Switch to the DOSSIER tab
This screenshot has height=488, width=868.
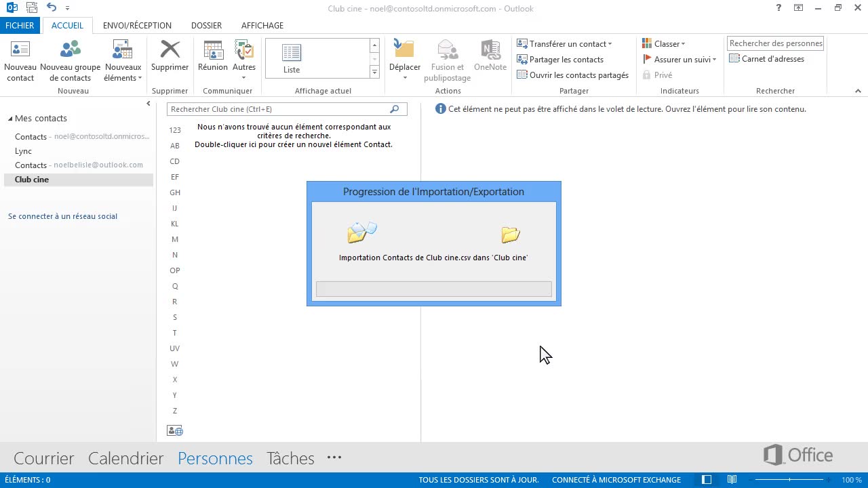[x=206, y=25]
